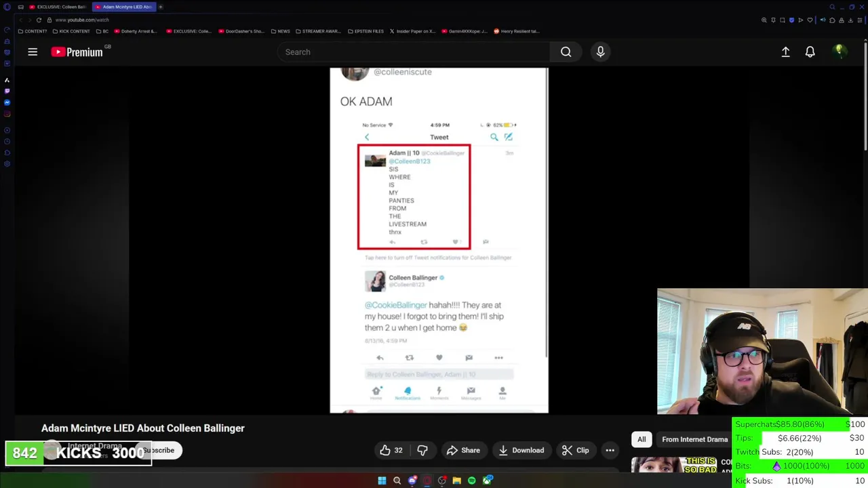The height and width of the screenshot is (488, 868).
Task: Like the Adam Mcintyre video
Action: pyautogui.click(x=391, y=450)
